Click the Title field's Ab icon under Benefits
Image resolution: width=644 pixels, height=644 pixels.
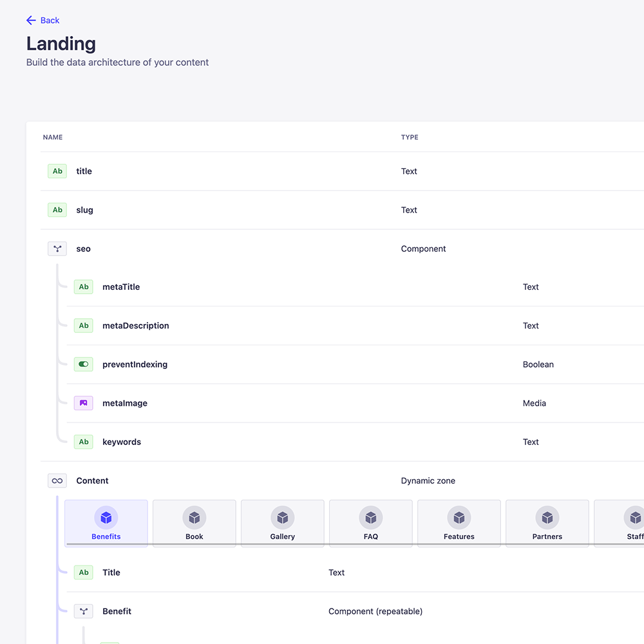(83, 573)
